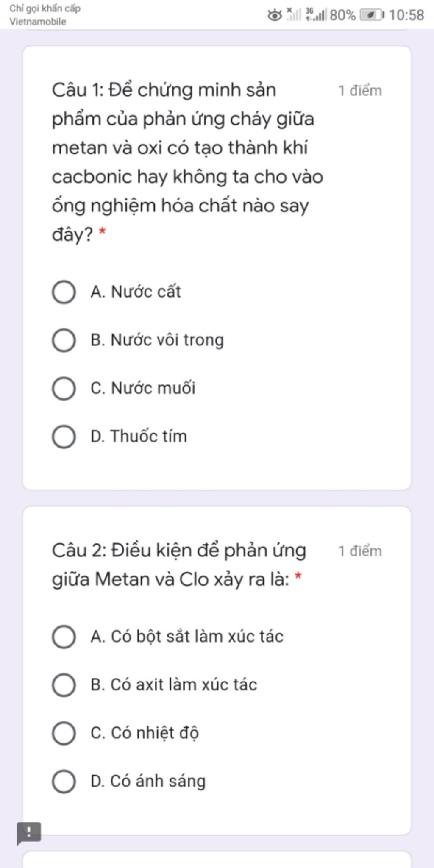Tap the report problem feedback icon

coord(28,833)
